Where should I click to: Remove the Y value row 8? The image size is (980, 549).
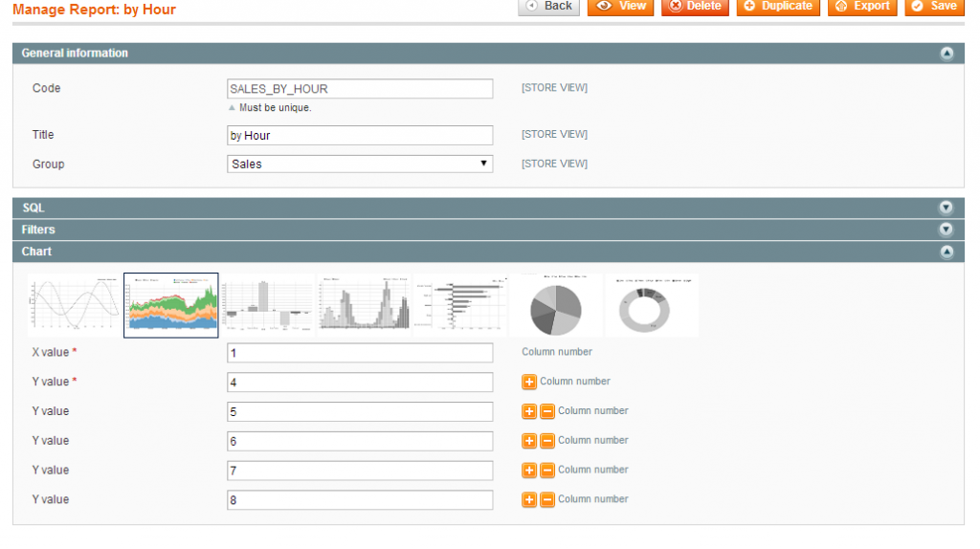pyautogui.click(x=546, y=499)
